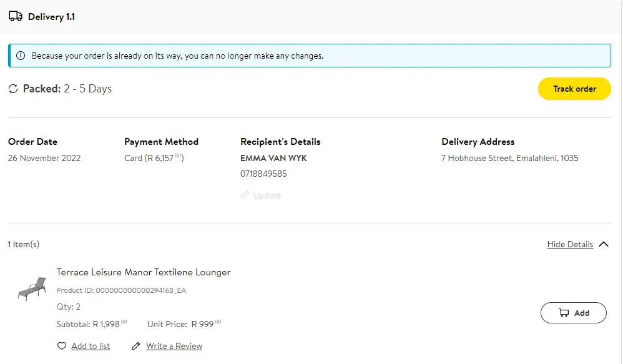
Task: Click the pencil icon next to Update
Action: (x=245, y=195)
